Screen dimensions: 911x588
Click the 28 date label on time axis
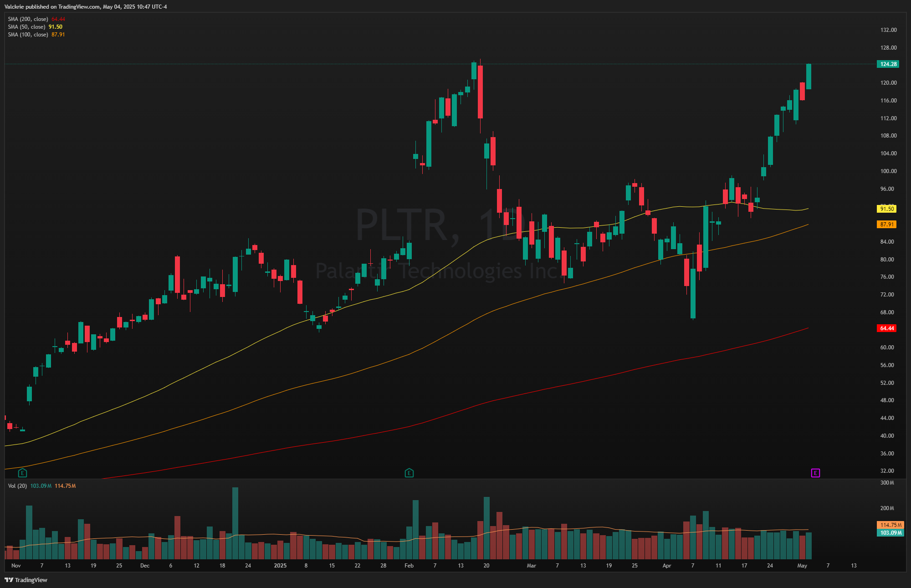tap(384, 566)
